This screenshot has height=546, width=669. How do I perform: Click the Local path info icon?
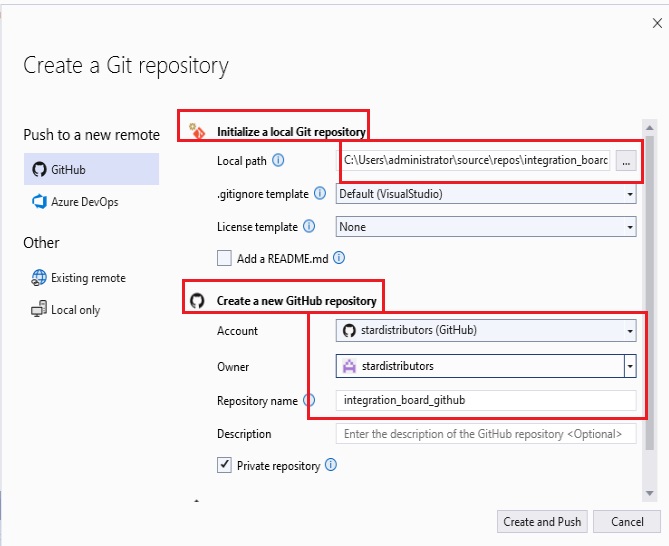(x=278, y=160)
